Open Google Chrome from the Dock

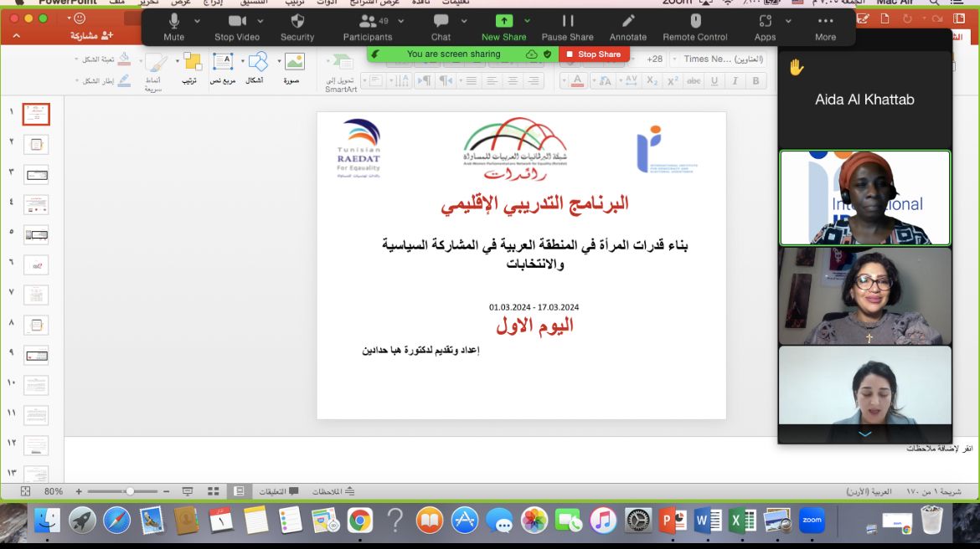[x=359, y=520]
